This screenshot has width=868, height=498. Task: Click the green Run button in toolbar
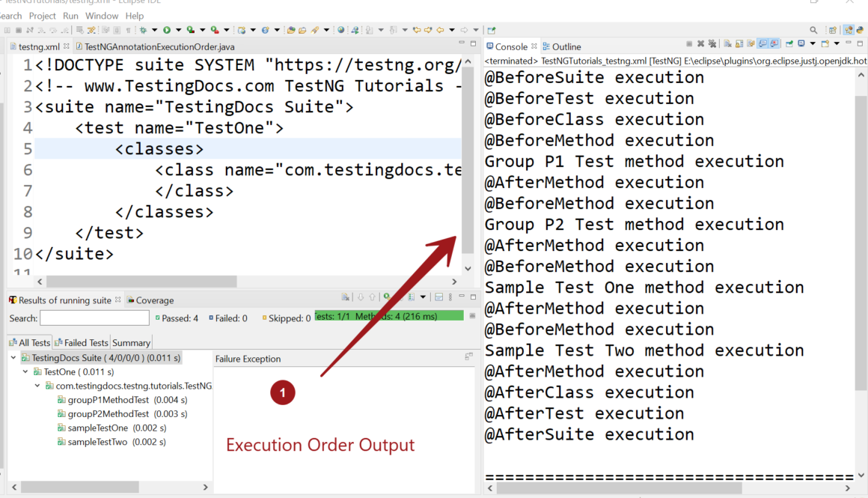point(167,30)
